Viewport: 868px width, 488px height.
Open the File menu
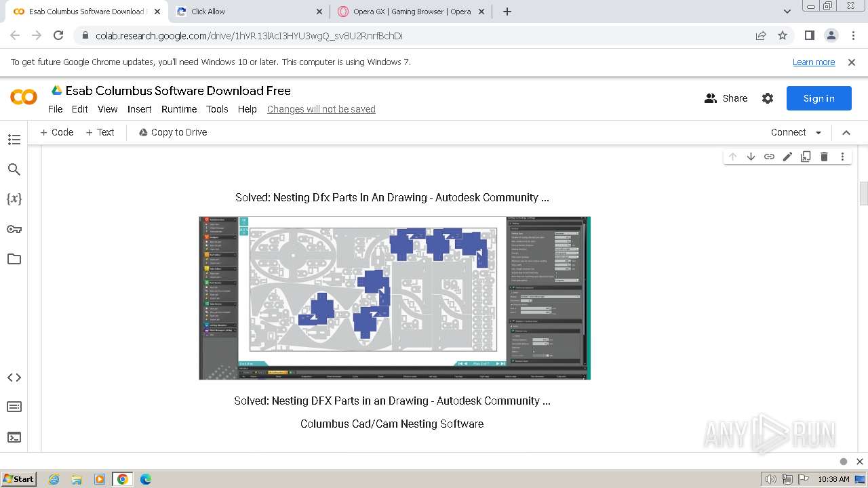[56, 109]
